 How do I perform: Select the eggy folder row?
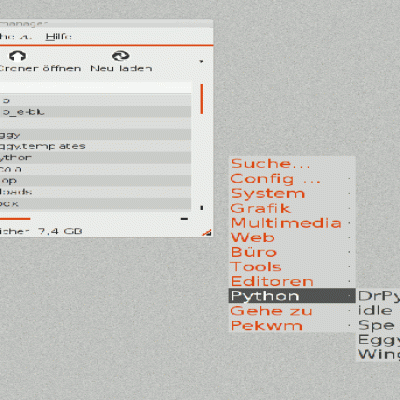pyautogui.click(x=95, y=135)
